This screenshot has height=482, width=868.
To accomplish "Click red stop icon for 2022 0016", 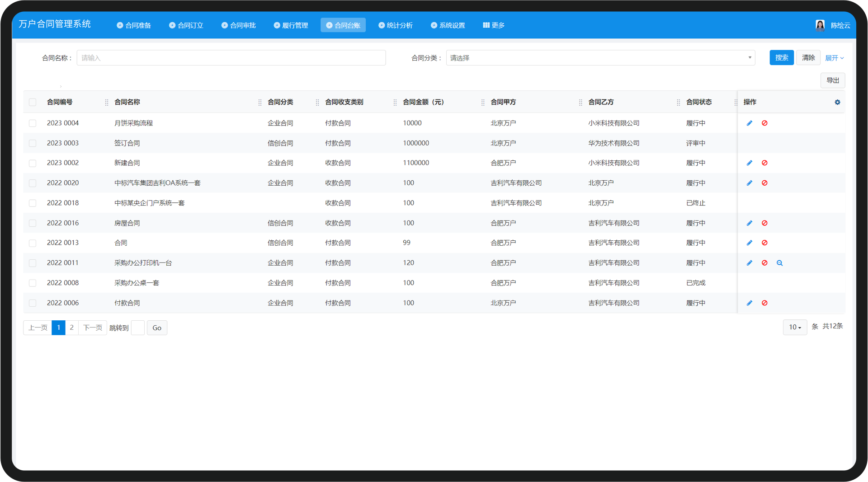I will tap(764, 223).
